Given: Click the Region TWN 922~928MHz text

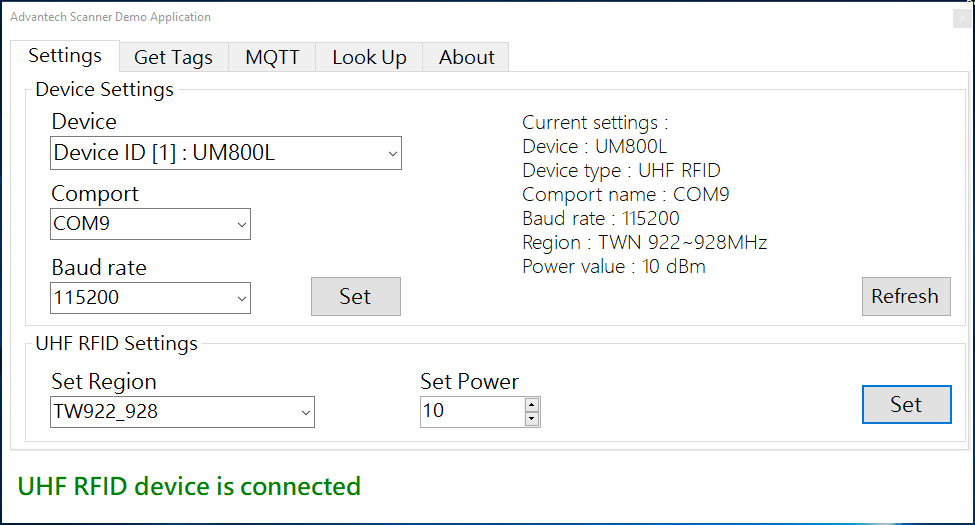Looking at the screenshot, I should coord(644,243).
